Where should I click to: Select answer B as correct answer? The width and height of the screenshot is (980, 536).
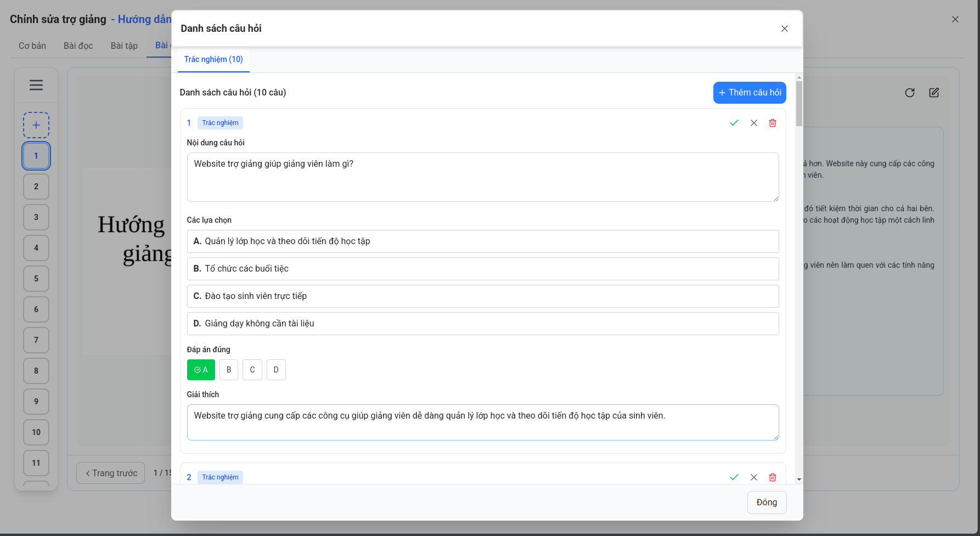coord(229,370)
